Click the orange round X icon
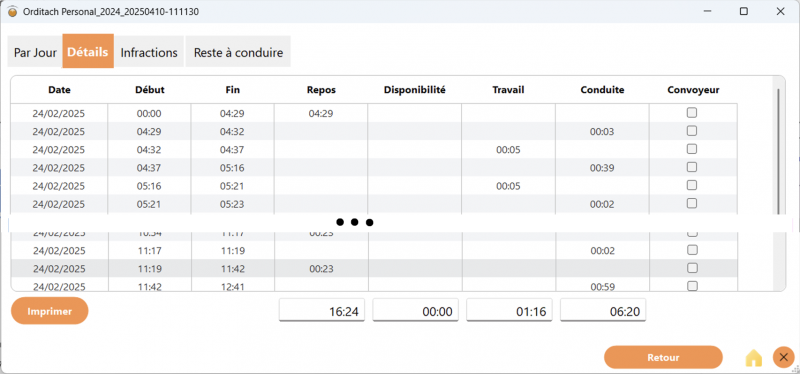Screen dimensions: 800x374 pyautogui.click(x=784, y=357)
